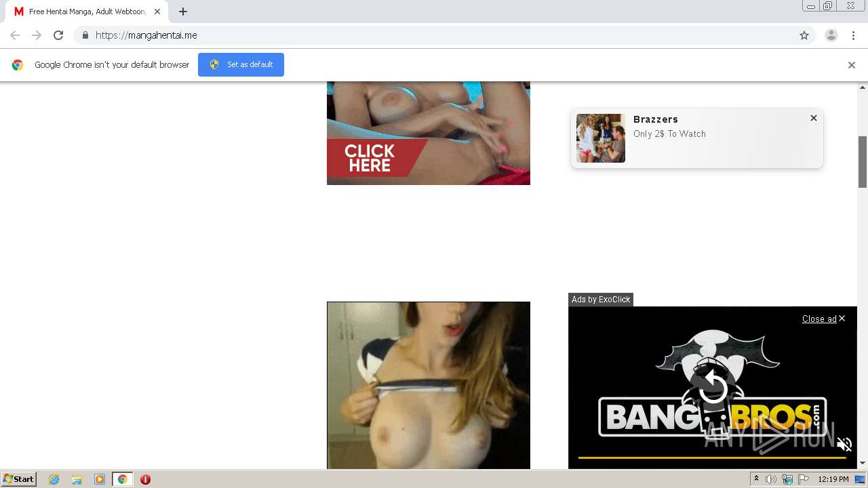The height and width of the screenshot is (488, 868).
Task: Close the Brazzers notification popup
Action: [x=814, y=118]
